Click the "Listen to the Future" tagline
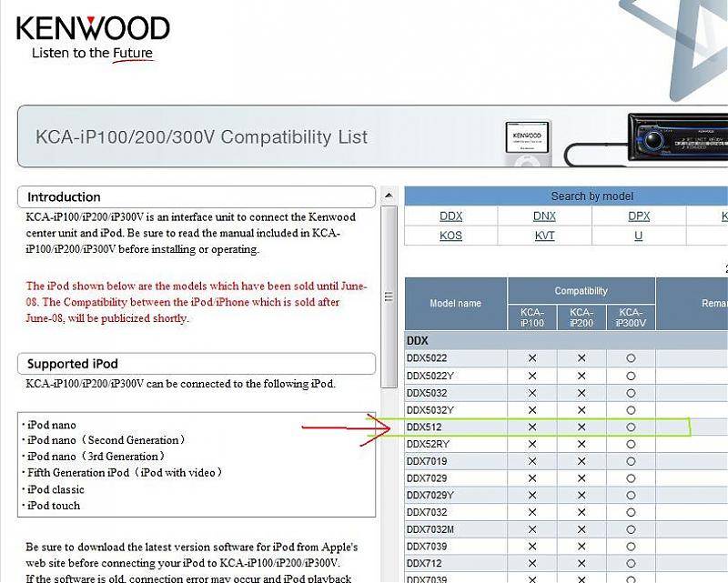Screen dimensions: 728x583 point(92,54)
